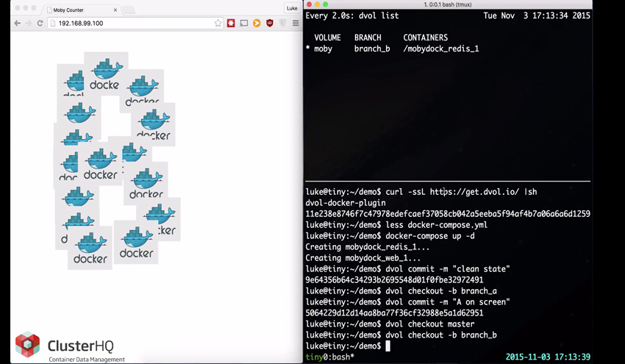Viewport: 625px width, 364px height.
Task: Click the 'dvol checkout master' command
Action: (x=429, y=324)
